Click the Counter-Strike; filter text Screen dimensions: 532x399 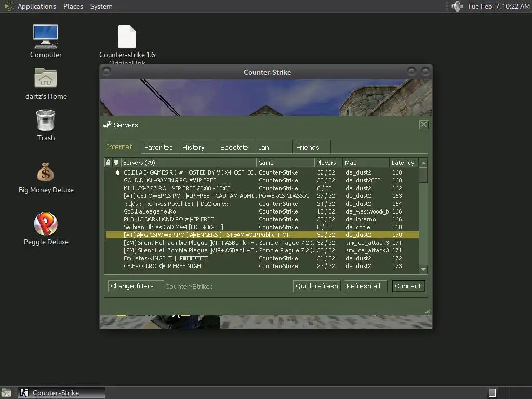pyautogui.click(x=189, y=286)
